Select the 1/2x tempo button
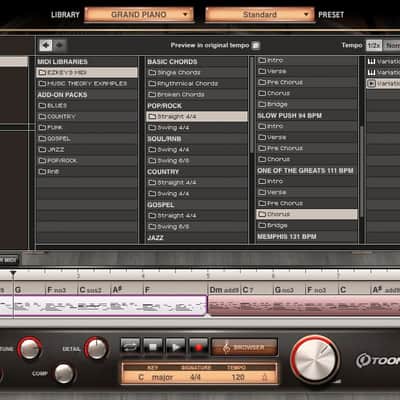Viewport: 400px width, 400px height. tap(374, 45)
